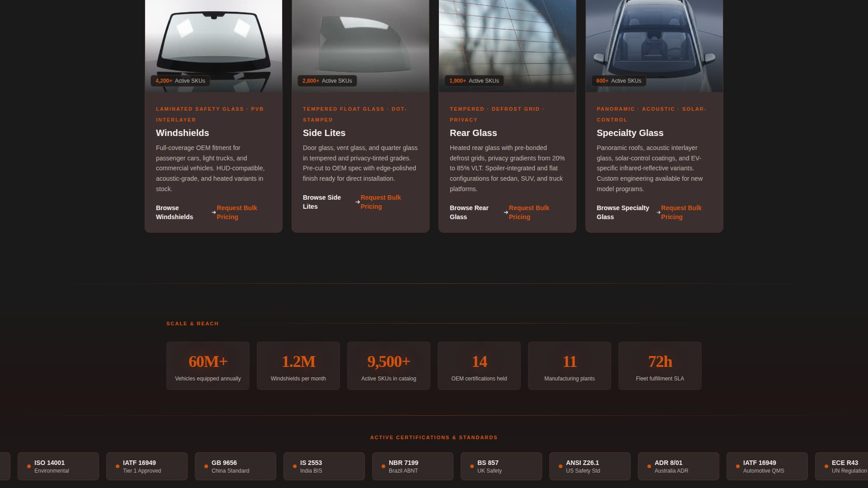The height and width of the screenshot is (488, 868).
Task: Click the 600+ Active SKUs badge on Specialty Glass
Action: coord(618,81)
